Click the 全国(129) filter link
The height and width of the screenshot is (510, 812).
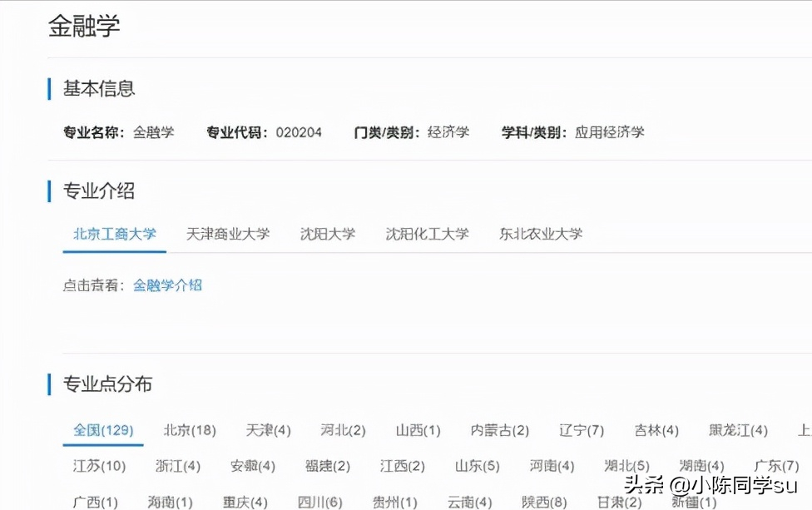coord(101,431)
